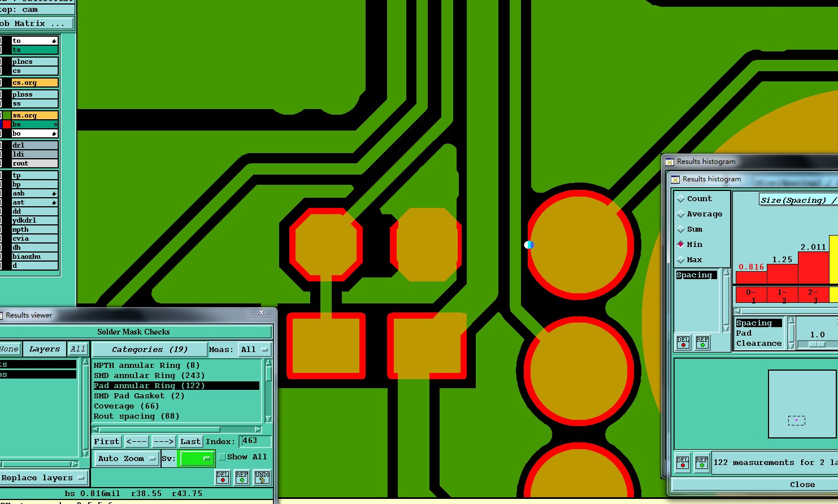Select the biaozhu layer

[34, 257]
